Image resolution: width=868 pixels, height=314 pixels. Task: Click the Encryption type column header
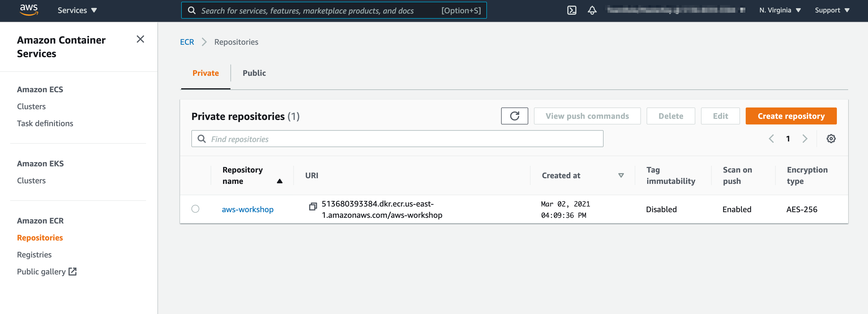pos(807,175)
